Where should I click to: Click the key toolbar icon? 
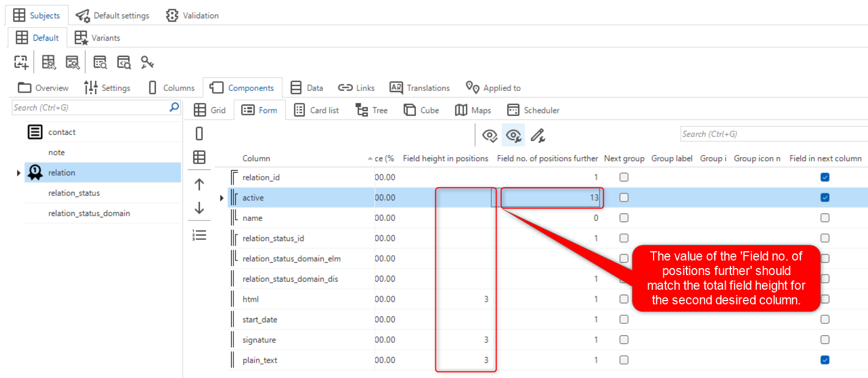147,62
